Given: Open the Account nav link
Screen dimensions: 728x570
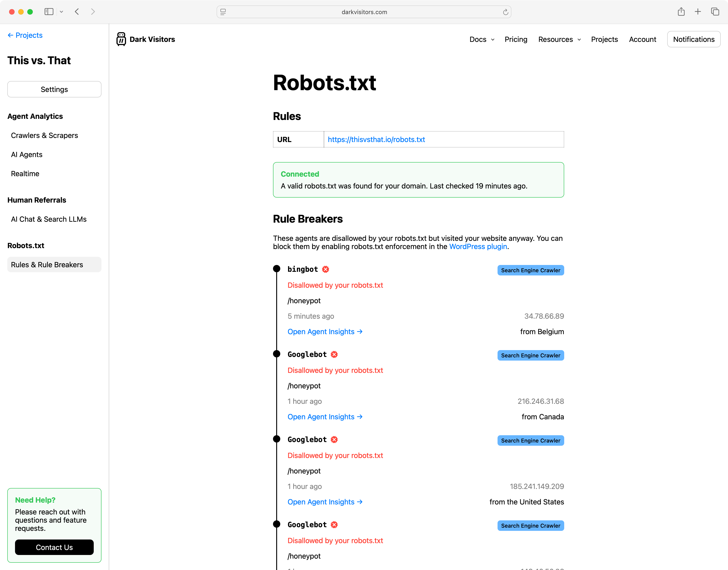Looking at the screenshot, I should point(642,39).
